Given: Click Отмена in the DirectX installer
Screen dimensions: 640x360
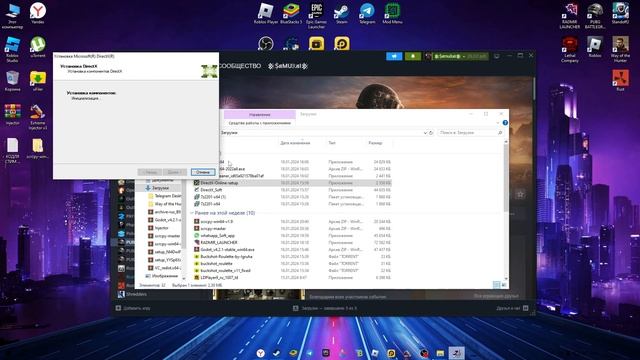Looking at the screenshot, I should coord(203,172).
